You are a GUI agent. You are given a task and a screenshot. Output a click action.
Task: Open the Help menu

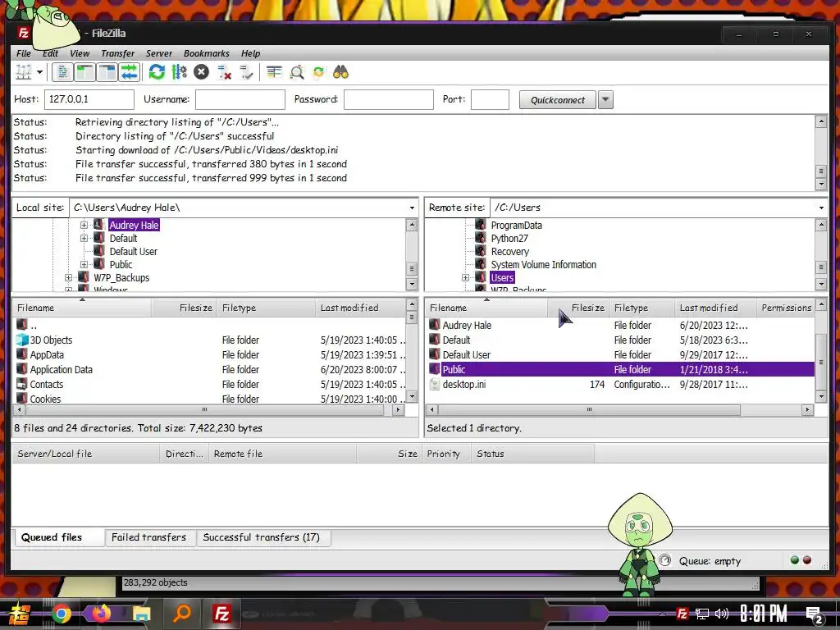coord(250,53)
